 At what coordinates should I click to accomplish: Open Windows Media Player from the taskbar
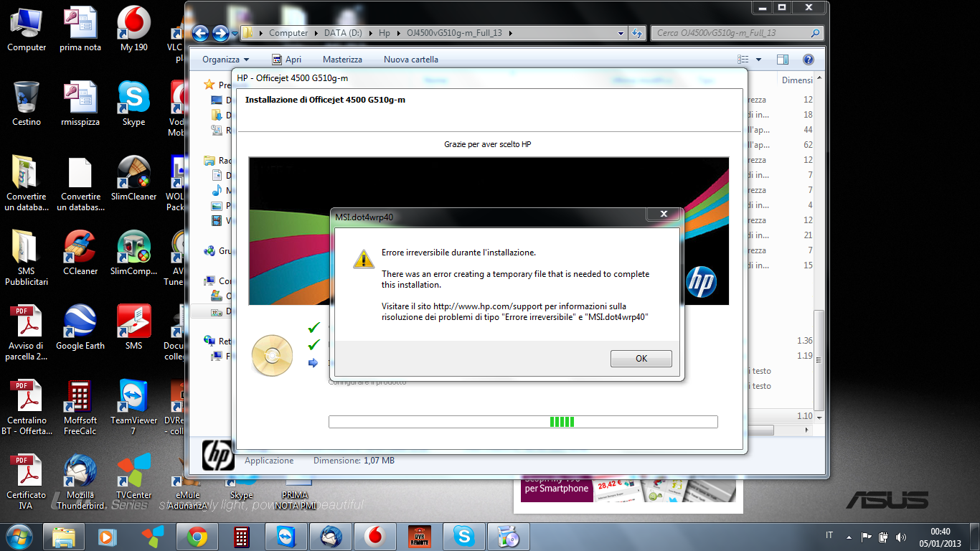107,537
